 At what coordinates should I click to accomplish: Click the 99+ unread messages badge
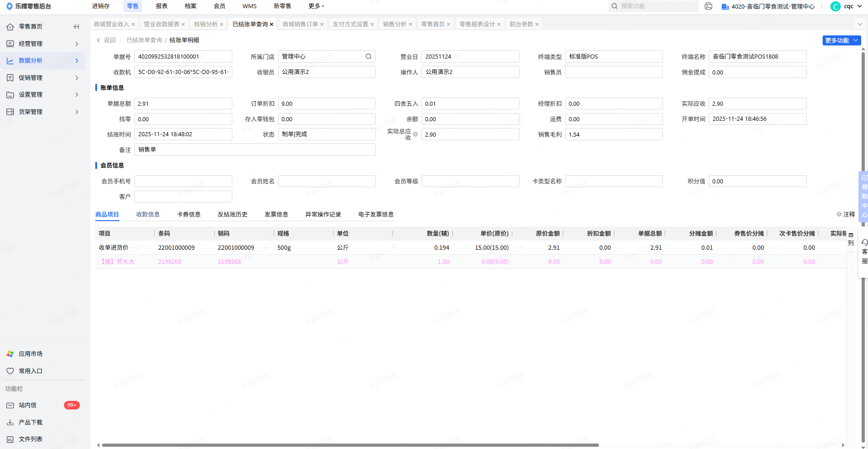click(x=72, y=405)
